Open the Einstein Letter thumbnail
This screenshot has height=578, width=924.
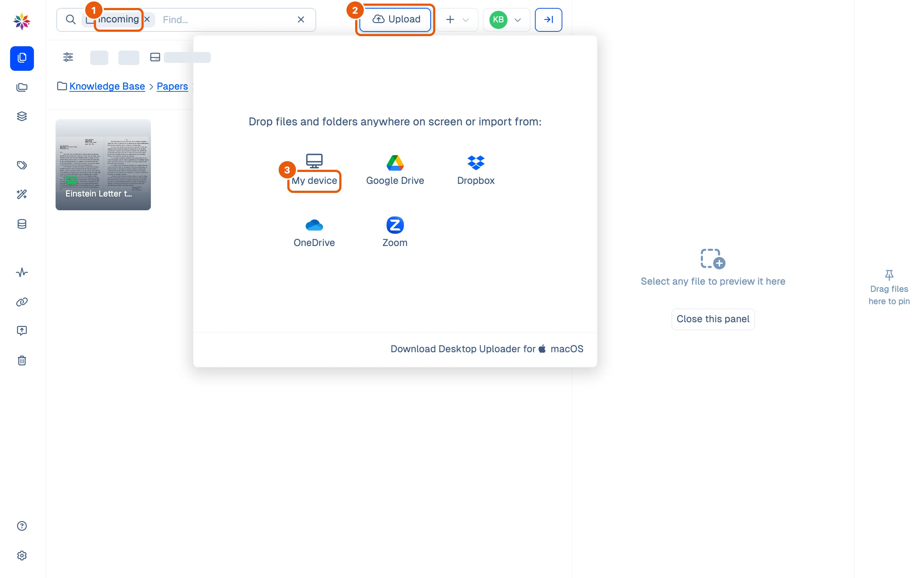103,165
